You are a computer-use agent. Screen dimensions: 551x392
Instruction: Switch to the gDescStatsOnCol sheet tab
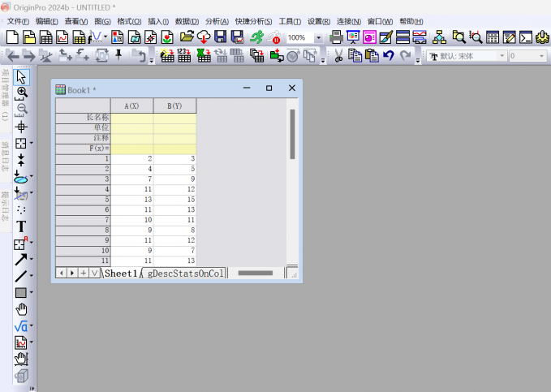pyautogui.click(x=185, y=274)
